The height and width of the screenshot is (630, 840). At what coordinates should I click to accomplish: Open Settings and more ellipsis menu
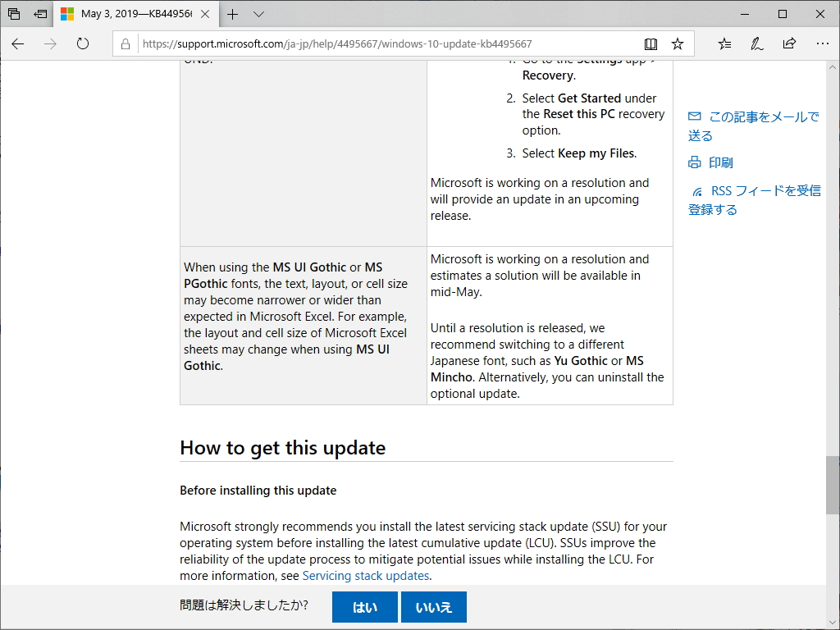click(822, 43)
